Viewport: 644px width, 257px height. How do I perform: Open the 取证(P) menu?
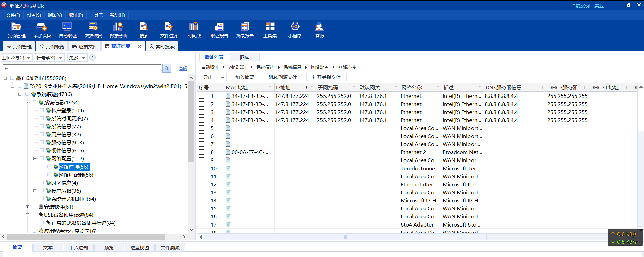(76, 15)
